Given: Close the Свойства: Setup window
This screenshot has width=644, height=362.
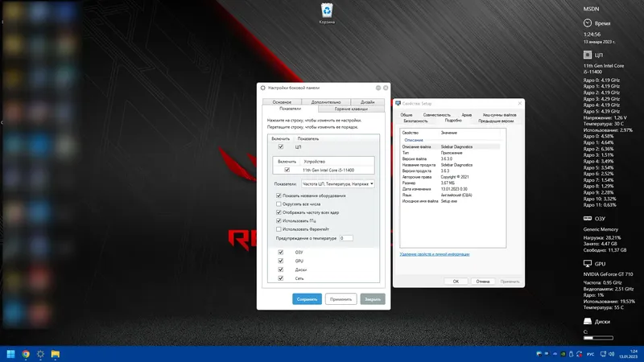Looking at the screenshot, I should [519, 104].
